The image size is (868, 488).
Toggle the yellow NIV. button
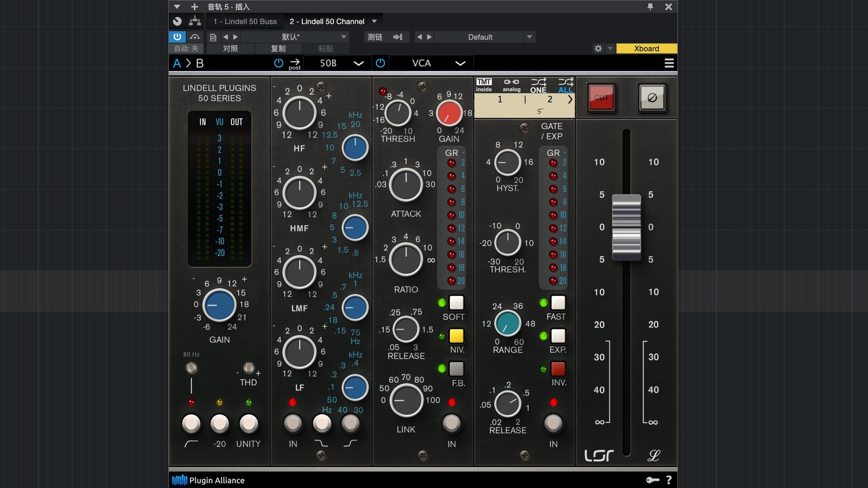pos(456,336)
